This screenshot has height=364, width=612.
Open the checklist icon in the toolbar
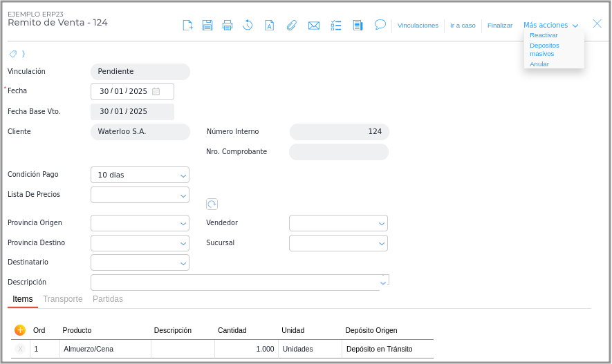tap(336, 26)
